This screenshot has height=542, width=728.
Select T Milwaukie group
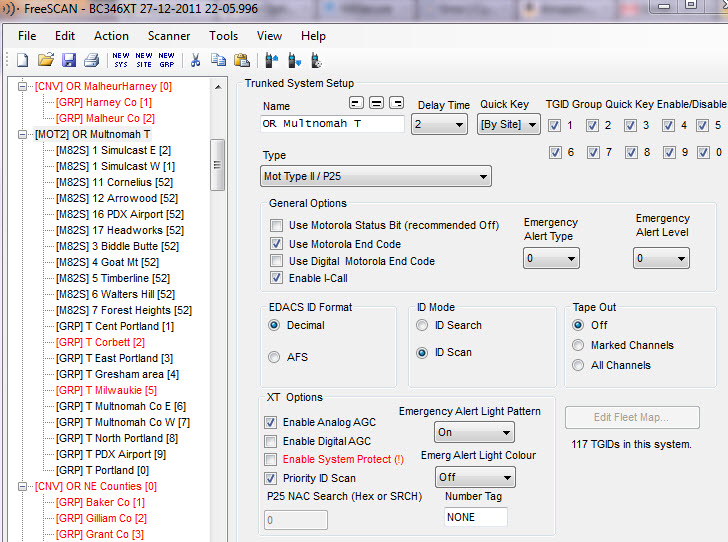point(106,390)
